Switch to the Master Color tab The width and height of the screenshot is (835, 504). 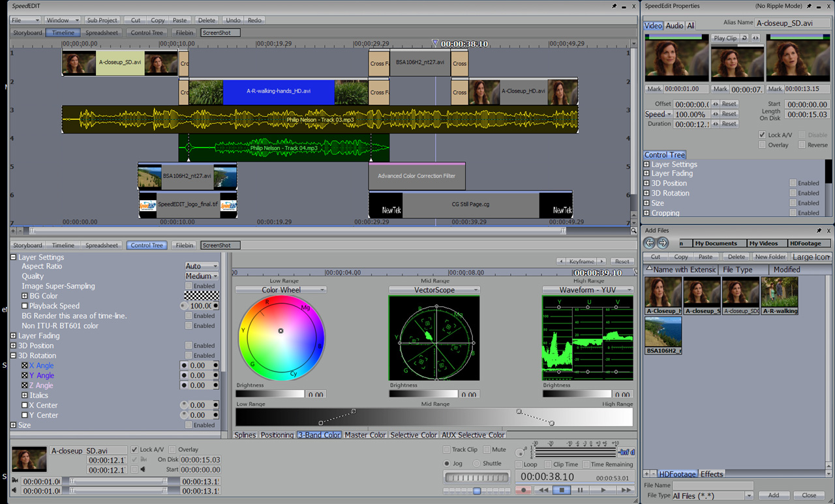[x=365, y=435]
